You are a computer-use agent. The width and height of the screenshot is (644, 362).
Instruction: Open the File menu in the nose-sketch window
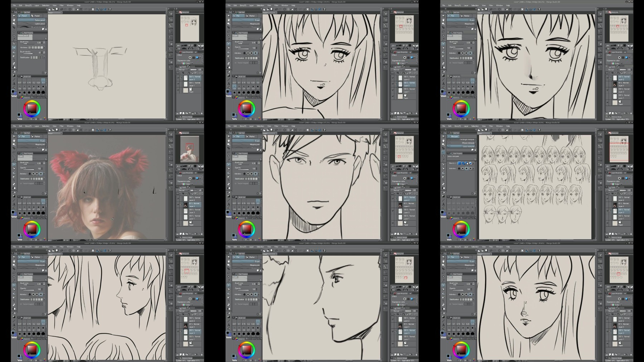pyautogui.click(x=14, y=5)
